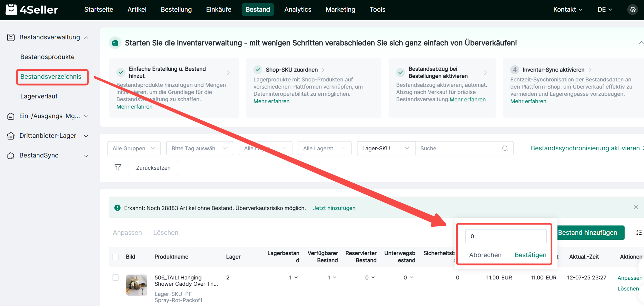The image size is (644, 306).
Task: Check the TAILI Shower Caddy row checkbox
Action: point(116,278)
